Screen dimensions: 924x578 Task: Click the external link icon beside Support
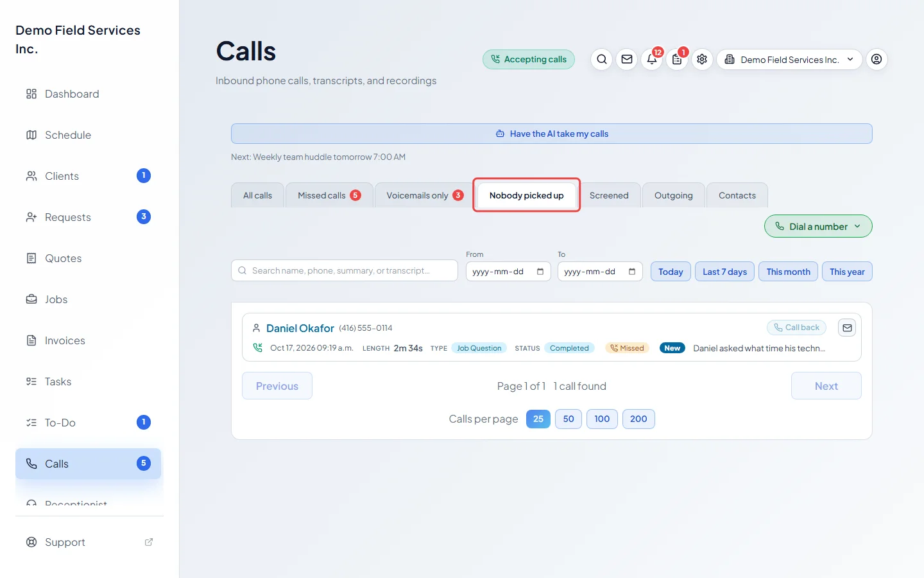(x=149, y=542)
